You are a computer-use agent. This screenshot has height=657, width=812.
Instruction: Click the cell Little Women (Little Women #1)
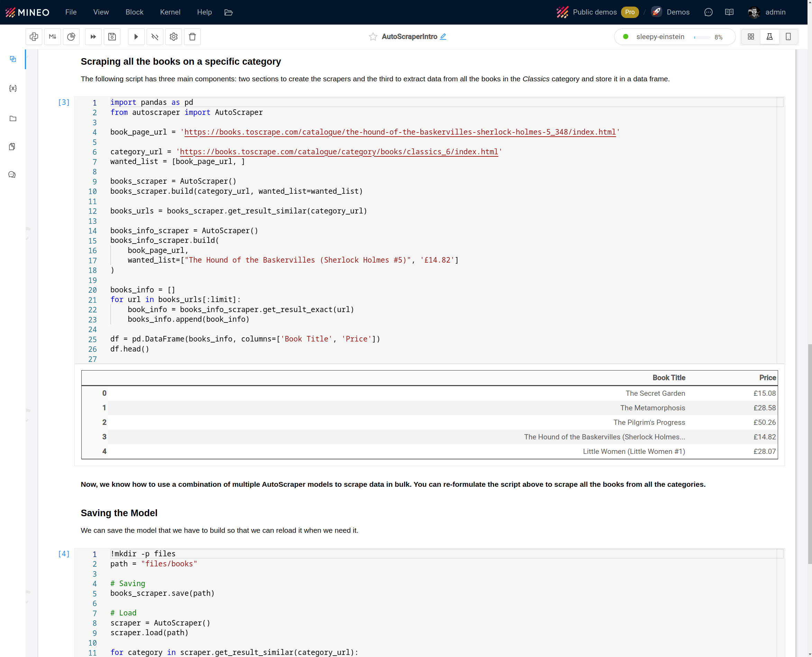634,451
